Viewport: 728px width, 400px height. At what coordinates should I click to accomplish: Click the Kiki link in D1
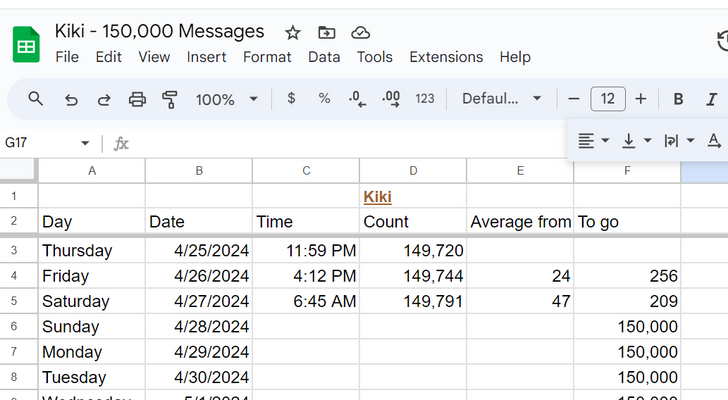(377, 197)
